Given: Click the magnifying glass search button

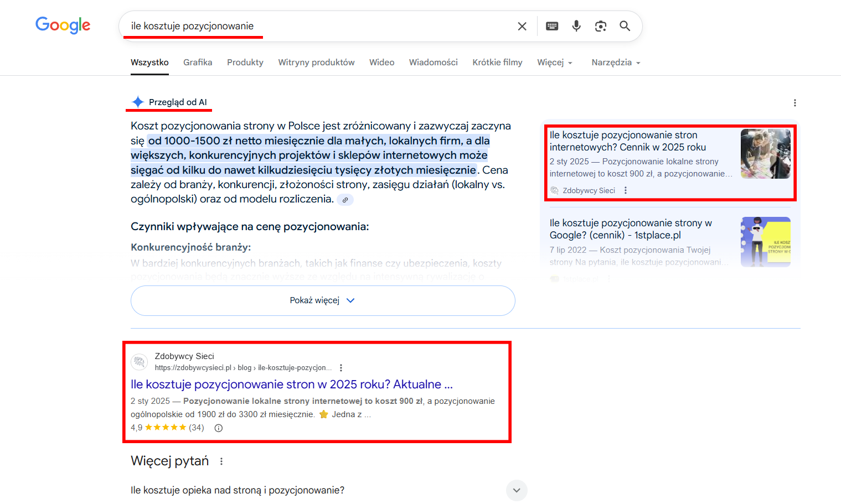Looking at the screenshot, I should 625,26.
